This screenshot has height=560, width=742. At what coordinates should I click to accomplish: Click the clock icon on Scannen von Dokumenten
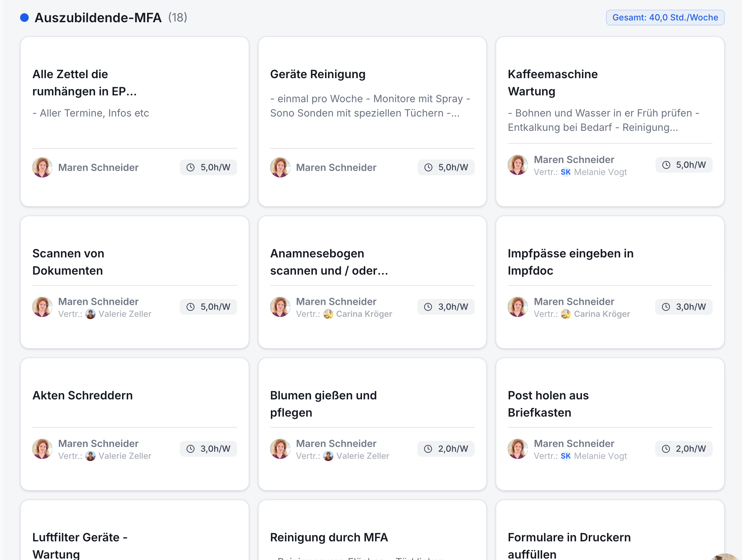click(x=191, y=307)
